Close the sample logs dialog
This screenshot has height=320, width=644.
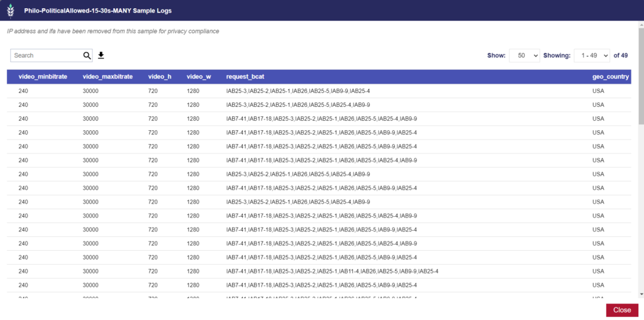(622, 310)
